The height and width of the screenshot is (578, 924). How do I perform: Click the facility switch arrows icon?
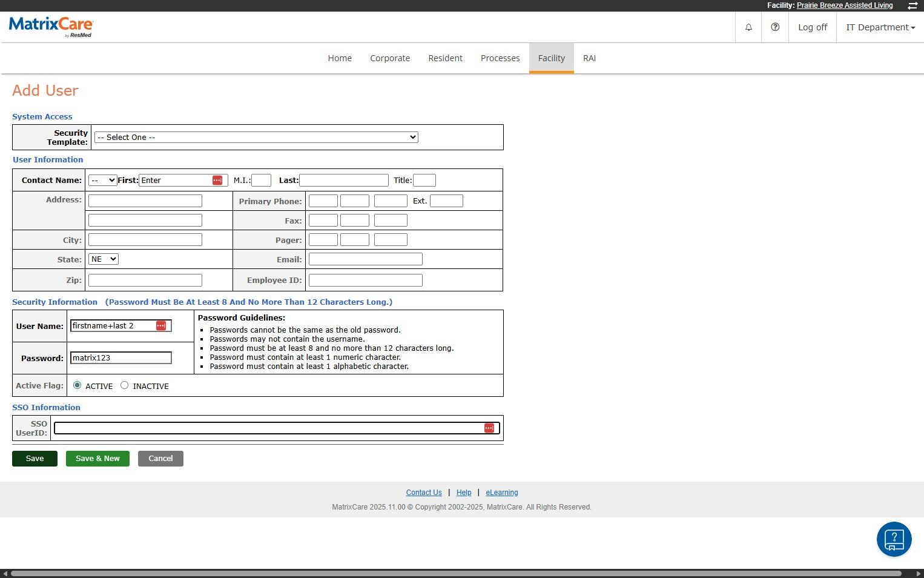coord(912,5)
